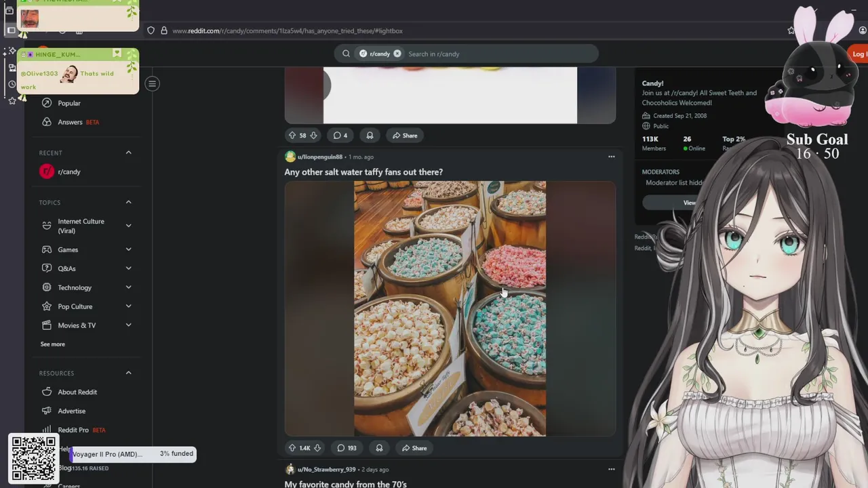Click the tracking protection shield icon

[151, 30]
